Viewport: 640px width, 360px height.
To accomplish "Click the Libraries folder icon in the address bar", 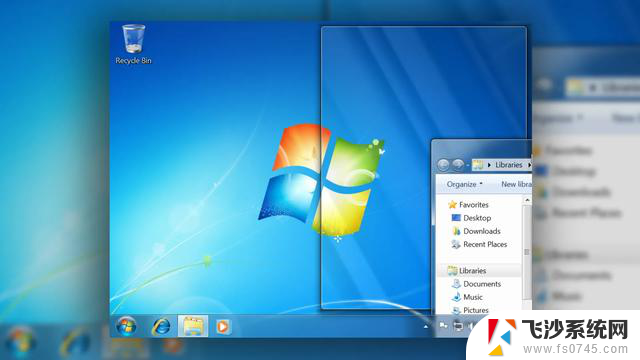I will 478,165.
